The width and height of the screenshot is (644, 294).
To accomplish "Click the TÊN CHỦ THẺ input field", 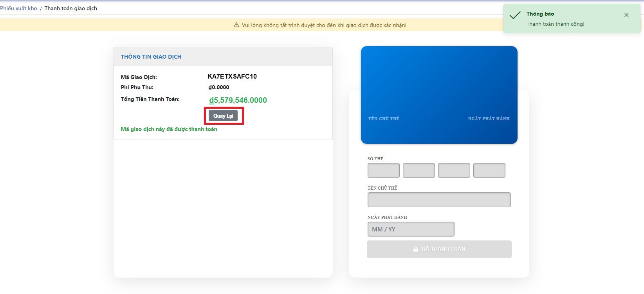I will [439, 200].
